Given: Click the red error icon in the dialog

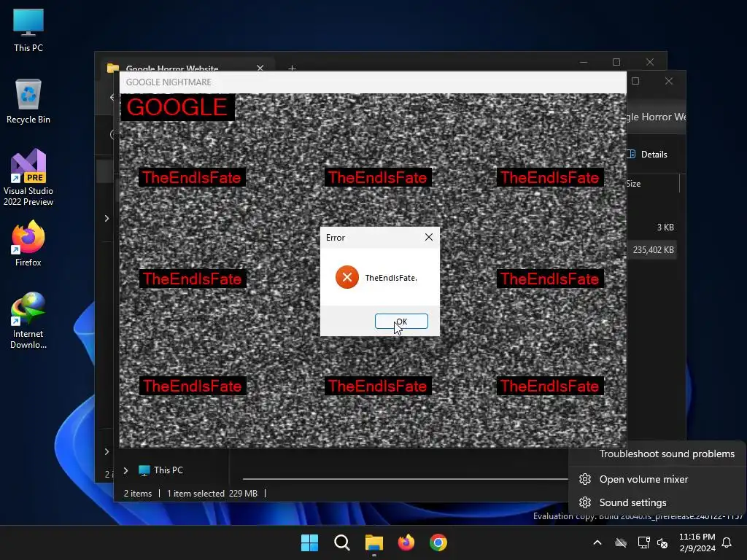Looking at the screenshot, I should coord(347,277).
